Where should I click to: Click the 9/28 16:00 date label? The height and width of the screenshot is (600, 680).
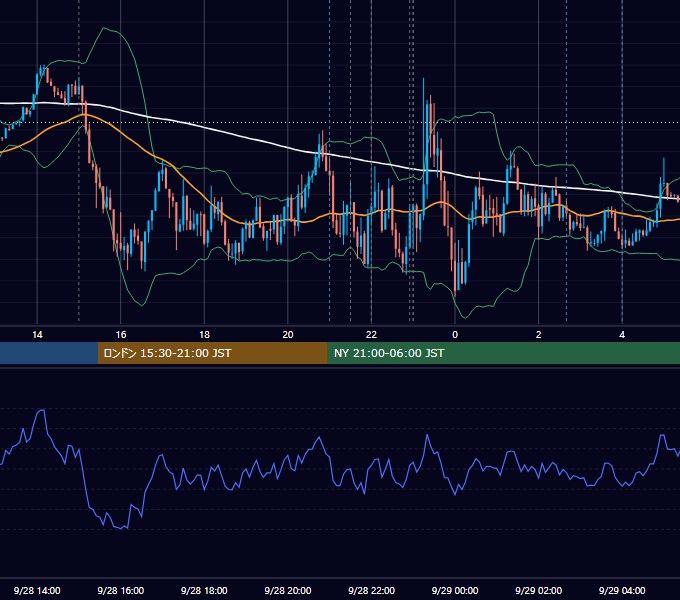pos(121,590)
